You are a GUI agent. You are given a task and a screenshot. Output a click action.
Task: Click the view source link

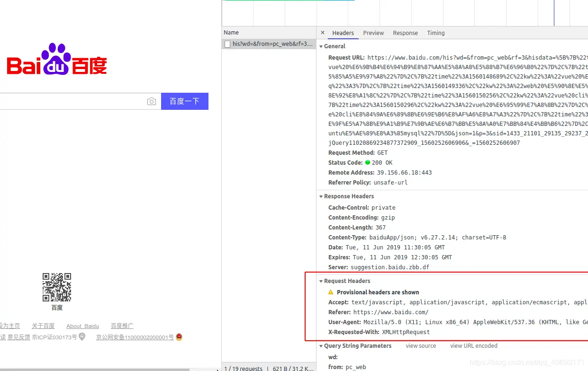coord(421,346)
